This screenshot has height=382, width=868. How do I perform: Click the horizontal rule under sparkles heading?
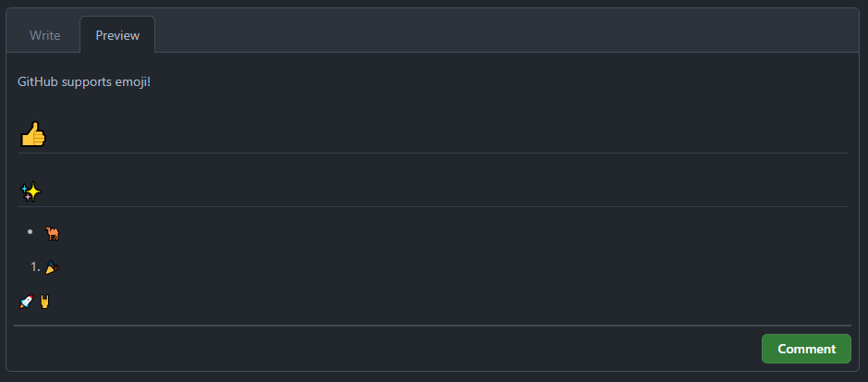pyautogui.click(x=433, y=206)
